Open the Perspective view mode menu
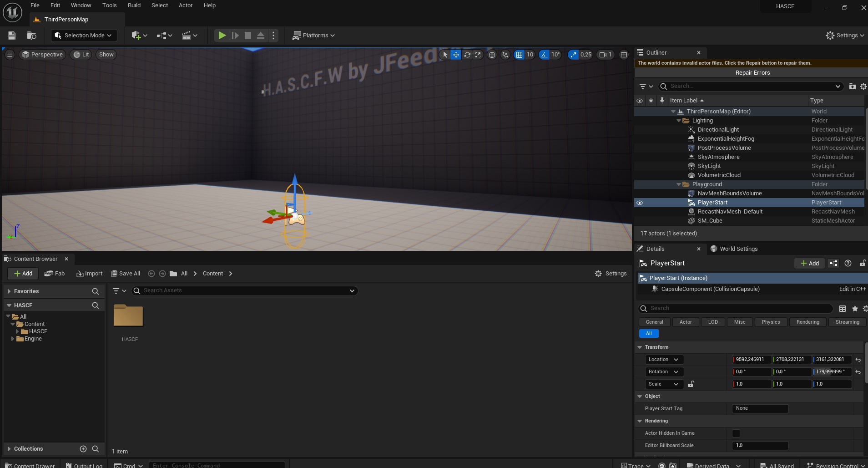This screenshot has width=868, height=468. [x=43, y=55]
